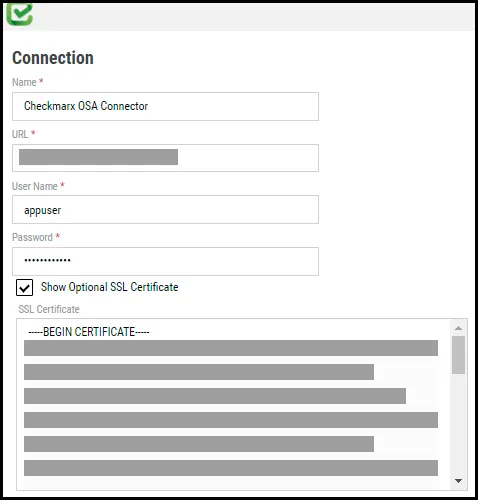Image resolution: width=478 pixels, height=500 pixels.
Task: Click the Show Optional SSL Certificate label
Action: coord(109,287)
